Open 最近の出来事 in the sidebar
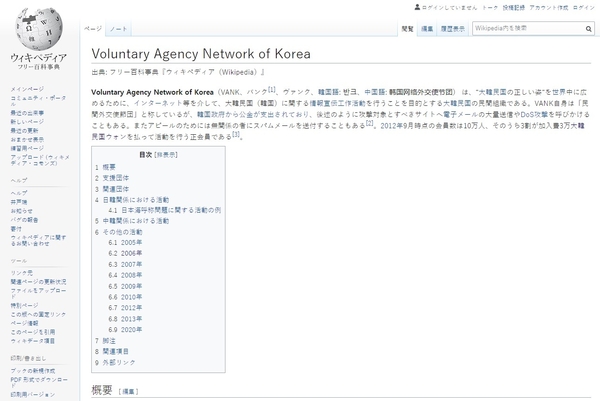The image size is (600, 401). [x=27, y=113]
